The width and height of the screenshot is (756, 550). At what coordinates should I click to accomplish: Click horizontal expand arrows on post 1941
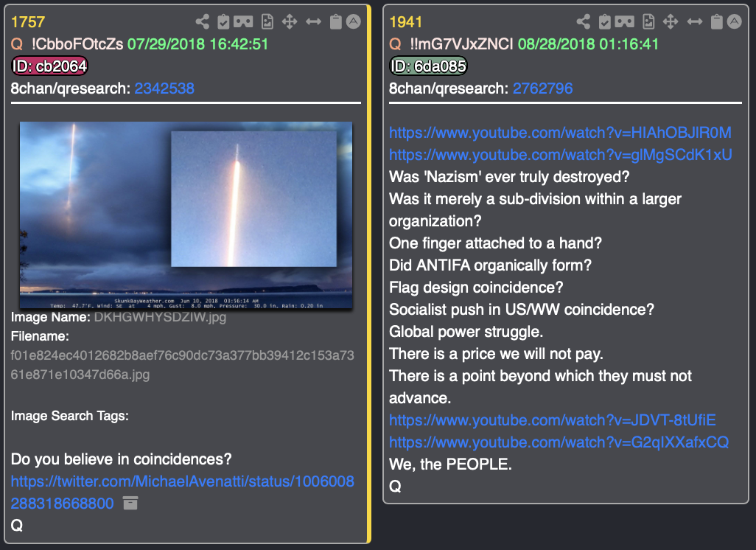coord(695,21)
